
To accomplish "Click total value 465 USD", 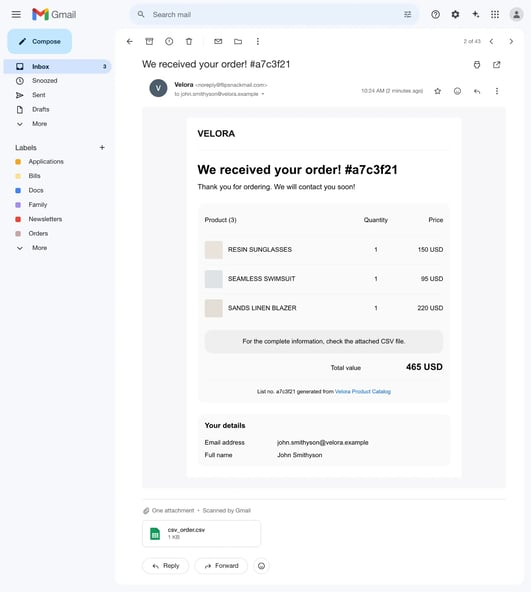I will (x=424, y=367).
